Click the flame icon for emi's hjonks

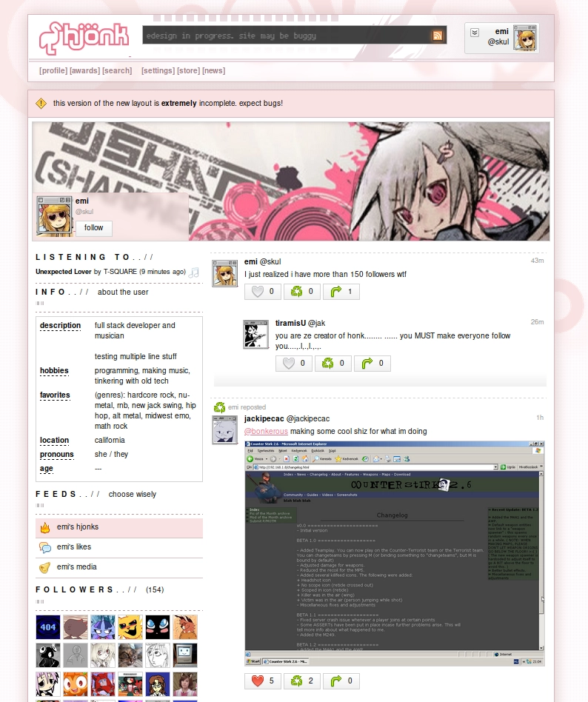[44, 527]
